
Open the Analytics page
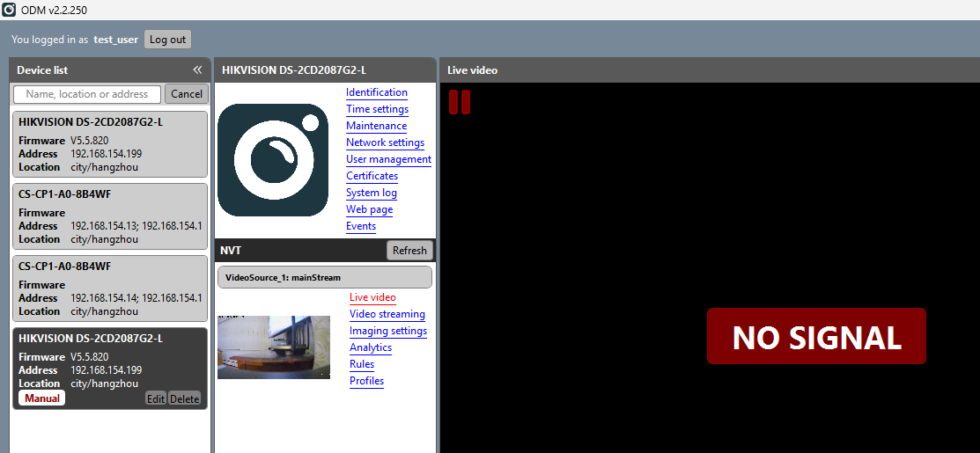coord(371,347)
